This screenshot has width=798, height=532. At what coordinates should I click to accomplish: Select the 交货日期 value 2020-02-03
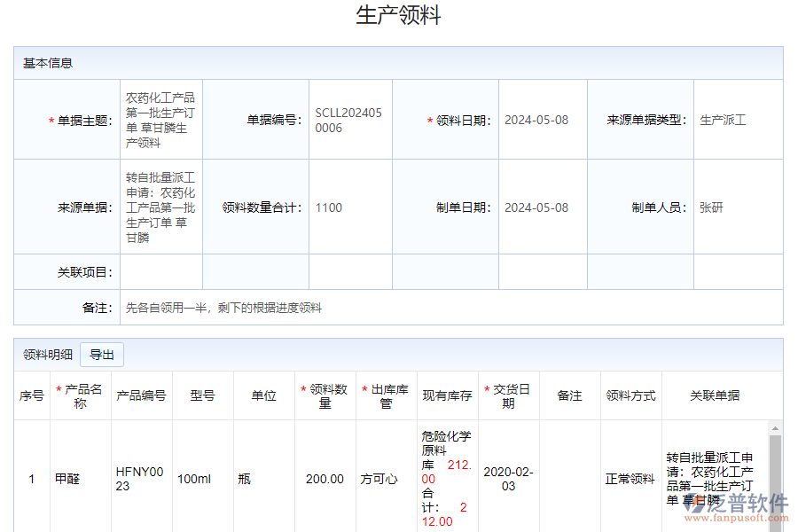click(x=509, y=479)
